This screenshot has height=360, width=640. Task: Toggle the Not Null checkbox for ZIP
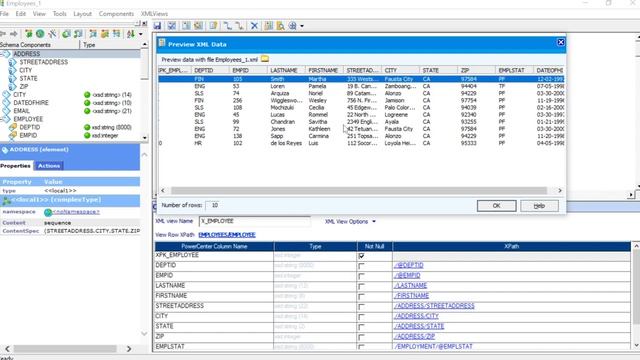tap(361, 337)
